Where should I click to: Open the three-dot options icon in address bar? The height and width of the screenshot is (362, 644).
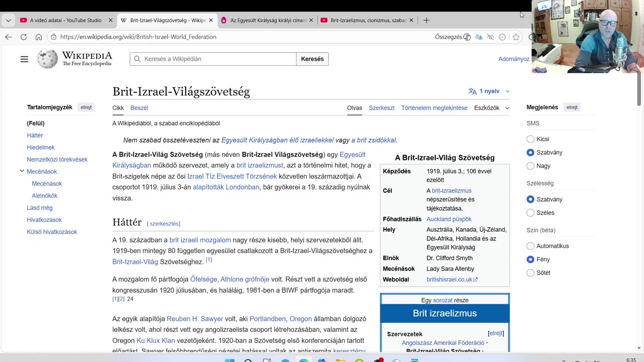[502, 37]
